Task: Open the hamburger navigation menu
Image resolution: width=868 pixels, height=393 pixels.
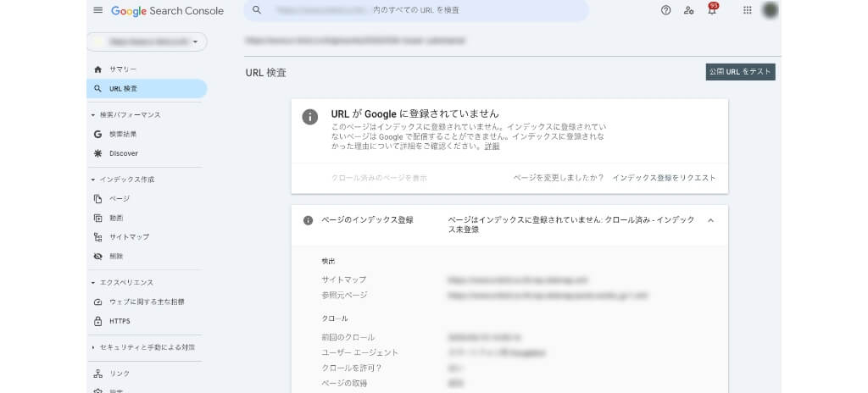Action: 98,10
